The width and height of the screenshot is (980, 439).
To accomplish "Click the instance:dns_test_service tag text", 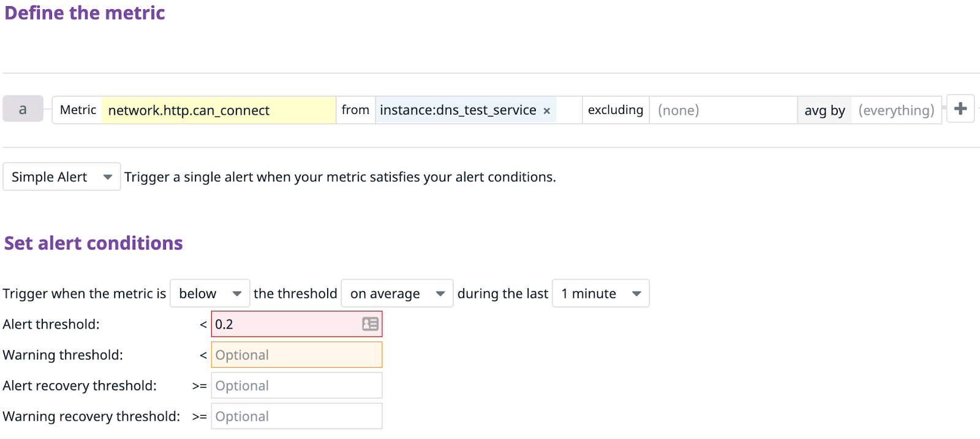I will 458,110.
